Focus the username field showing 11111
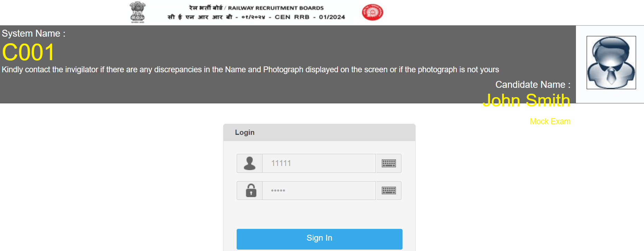 tap(319, 163)
